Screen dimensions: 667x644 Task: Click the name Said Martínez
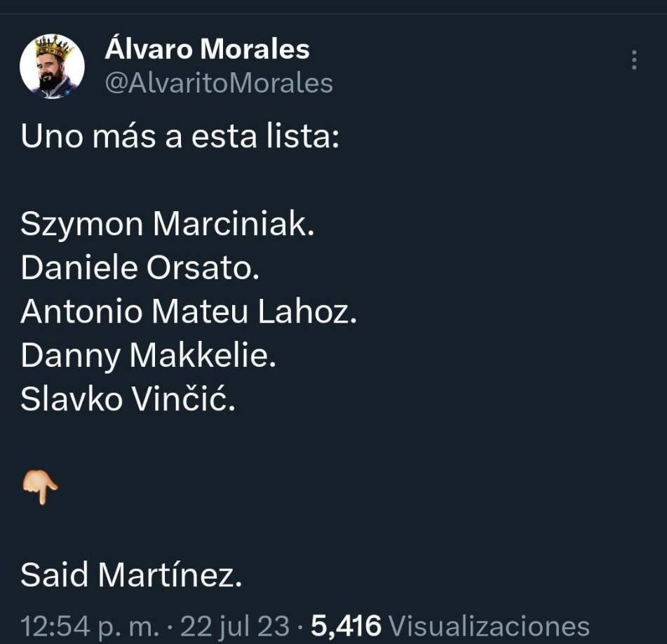[131, 575]
